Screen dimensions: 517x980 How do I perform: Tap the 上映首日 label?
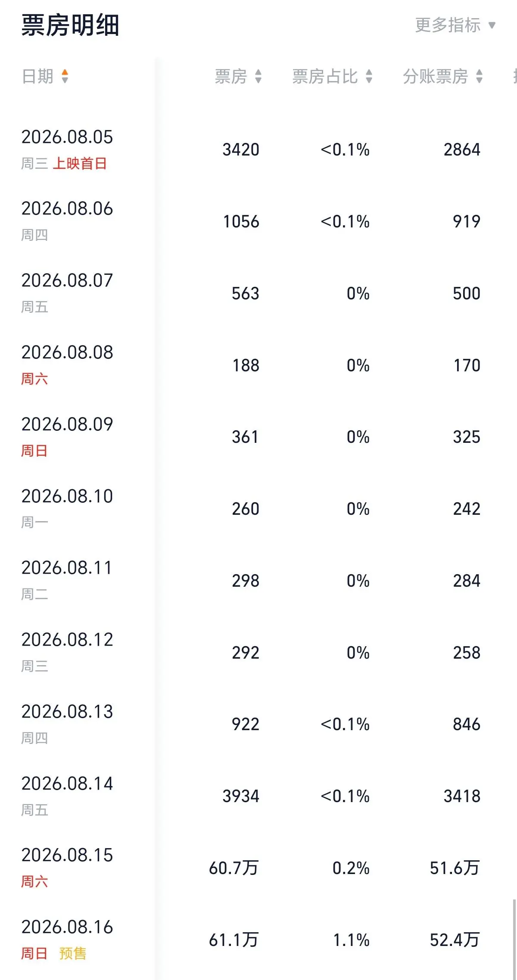pos(80,164)
